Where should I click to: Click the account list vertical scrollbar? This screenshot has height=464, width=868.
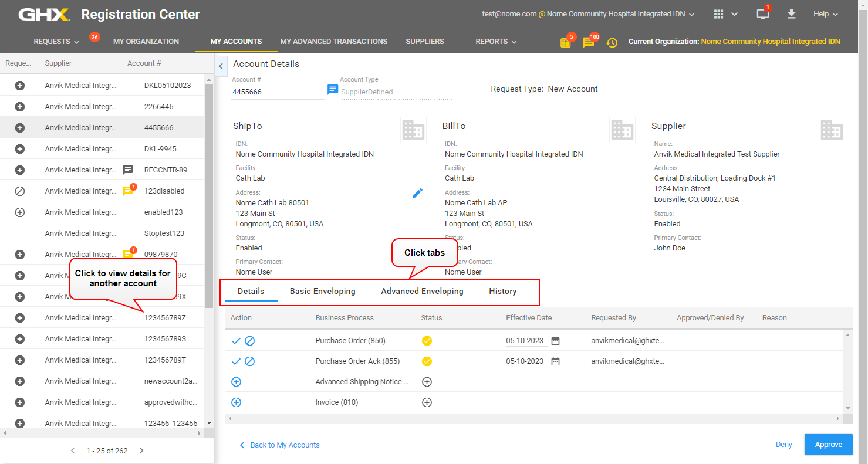pos(210,196)
